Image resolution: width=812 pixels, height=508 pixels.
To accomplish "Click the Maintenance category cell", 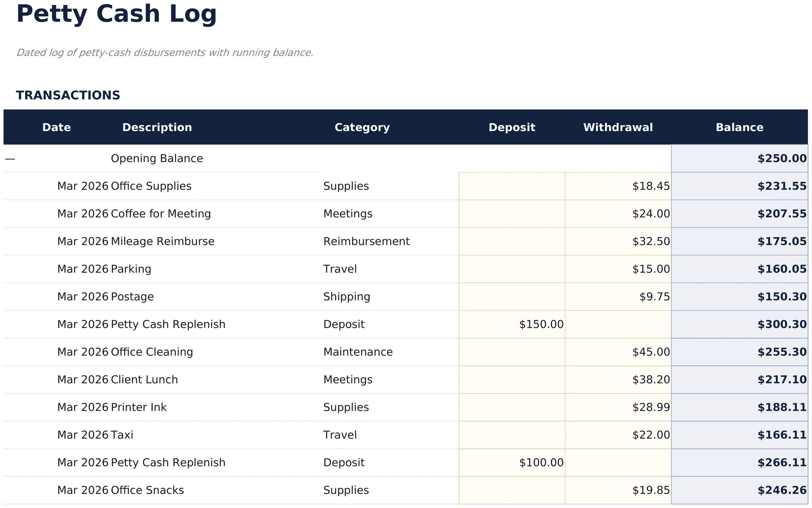I will tap(391, 352).
